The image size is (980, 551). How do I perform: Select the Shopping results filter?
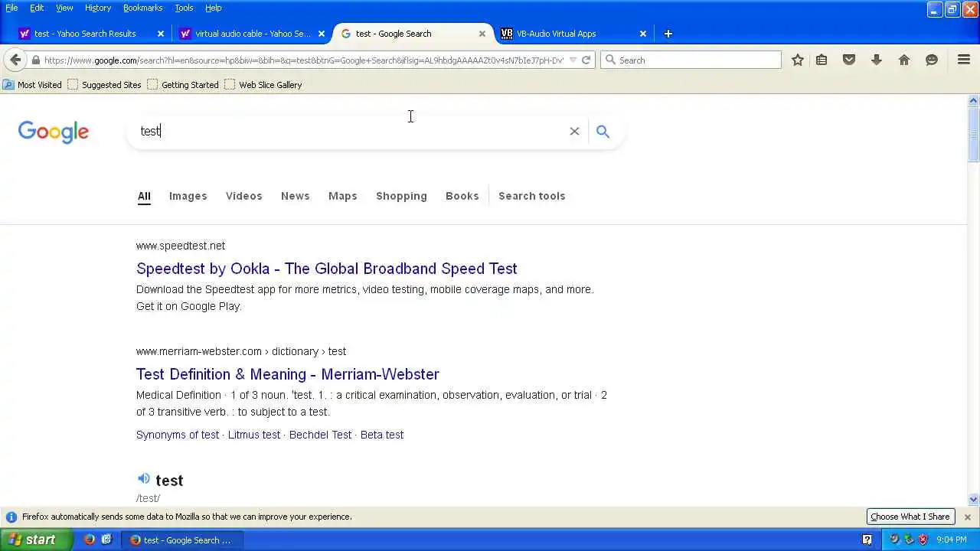point(401,196)
